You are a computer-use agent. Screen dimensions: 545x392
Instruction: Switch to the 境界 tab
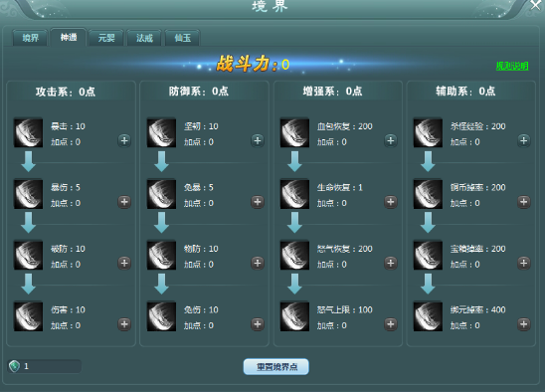click(30, 38)
